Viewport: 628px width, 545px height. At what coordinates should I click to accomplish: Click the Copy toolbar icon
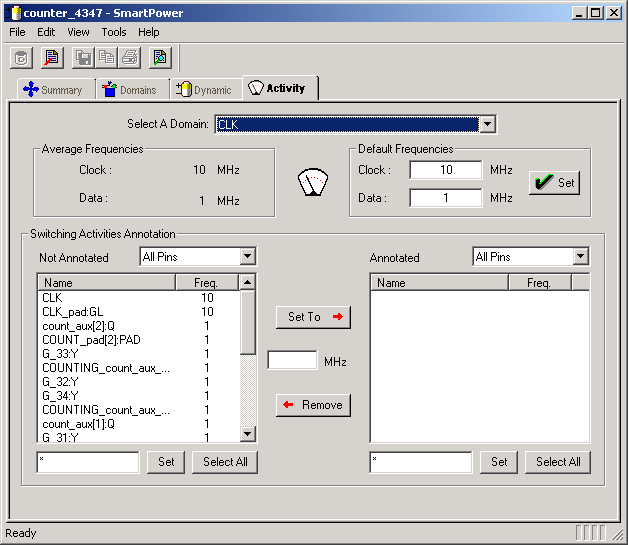pyautogui.click(x=107, y=58)
